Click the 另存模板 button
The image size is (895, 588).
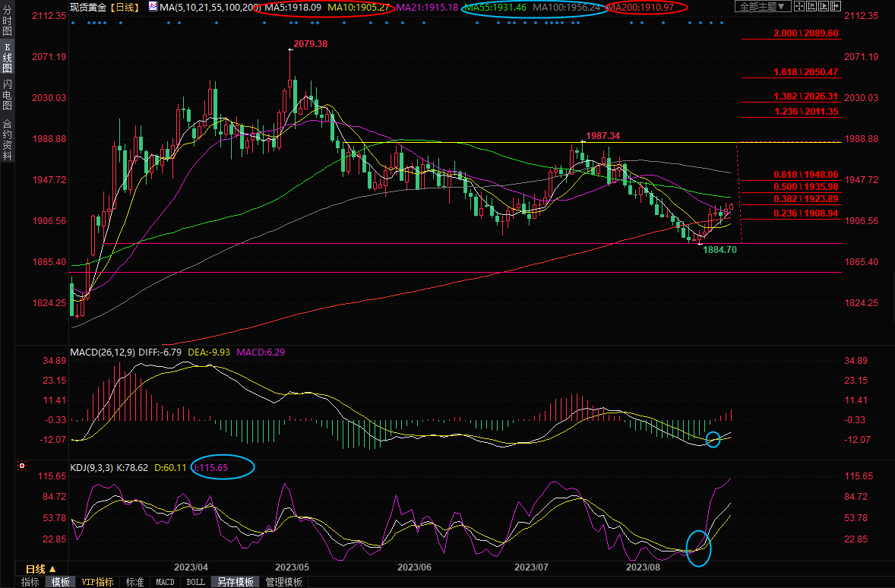[x=236, y=582]
